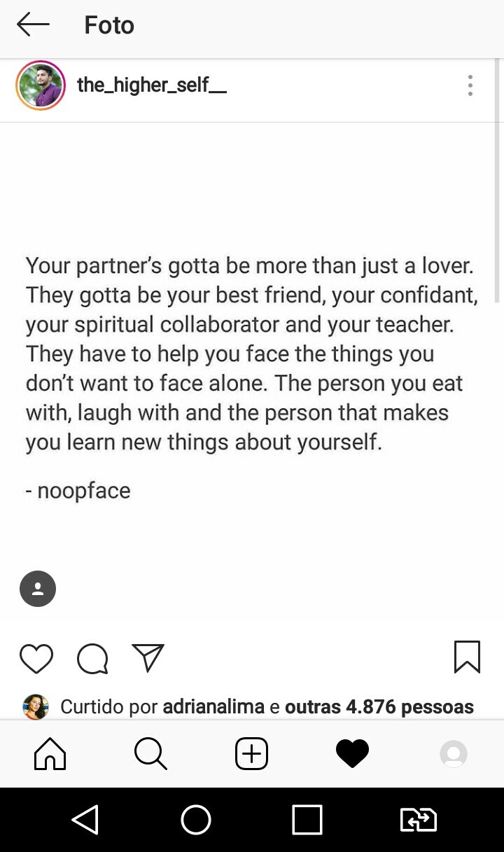The height and width of the screenshot is (852, 504).
Task: View the_higher_self__ story avatar
Action: click(41, 85)
